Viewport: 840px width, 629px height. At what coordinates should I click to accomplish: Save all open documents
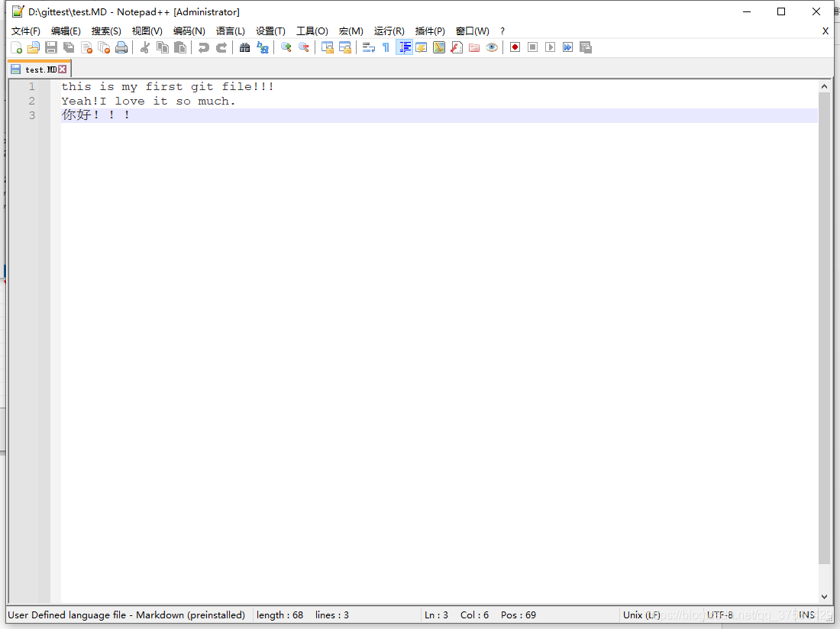click(x=68, y=47)
